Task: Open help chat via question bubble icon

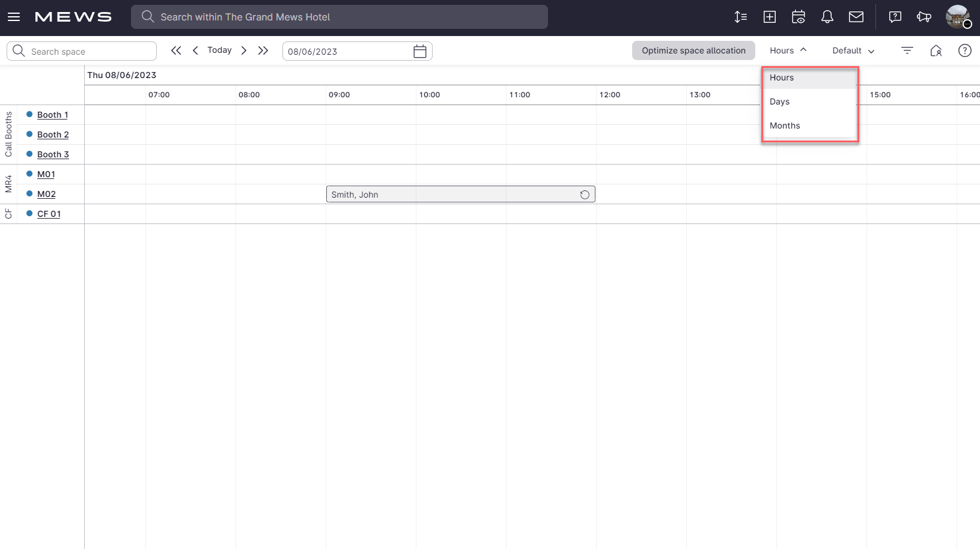Action: (895, 17)
